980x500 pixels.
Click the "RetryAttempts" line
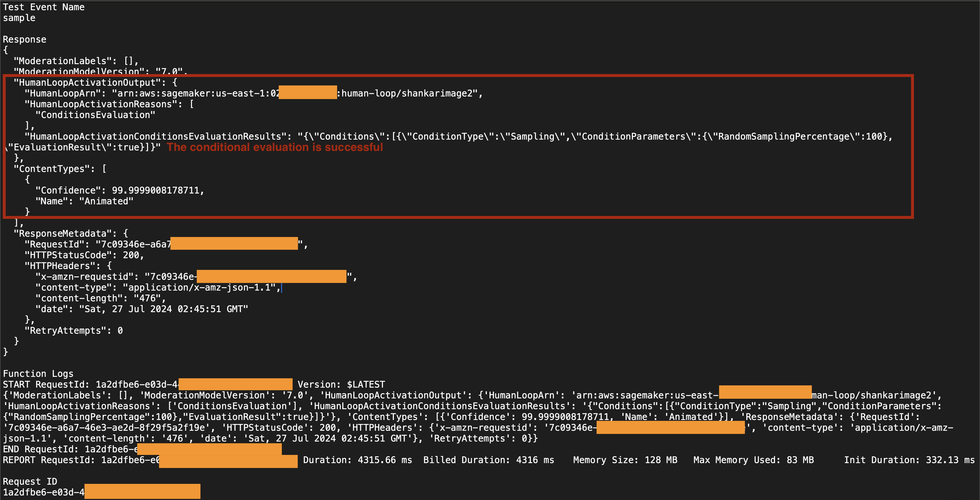[x=73, y=331]
